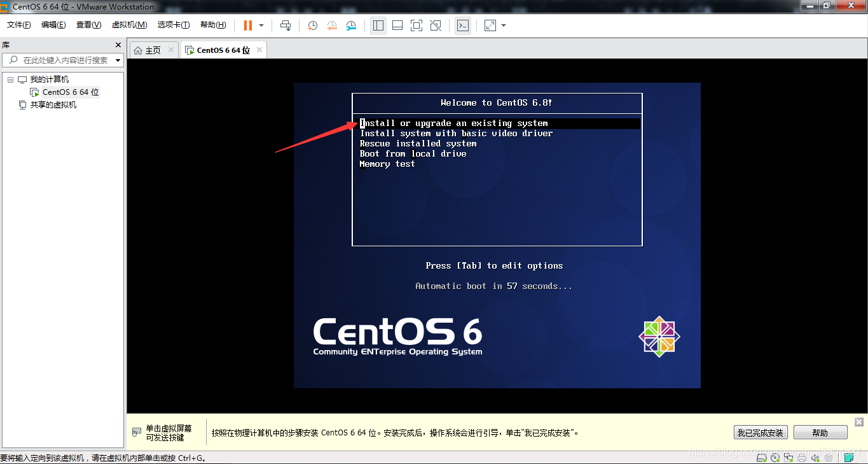Collapse the 我的计算机 tree node
Screen dimensions: 868x464
(x=10, y=80)
